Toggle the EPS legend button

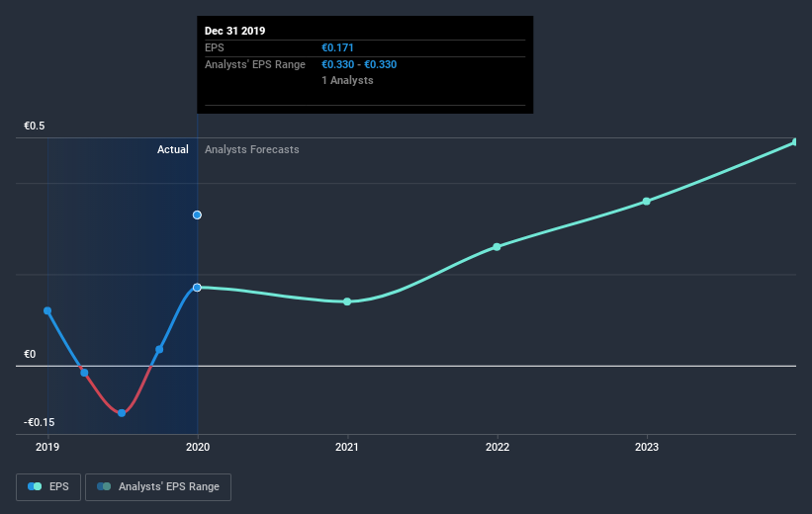tap(48, 487)
